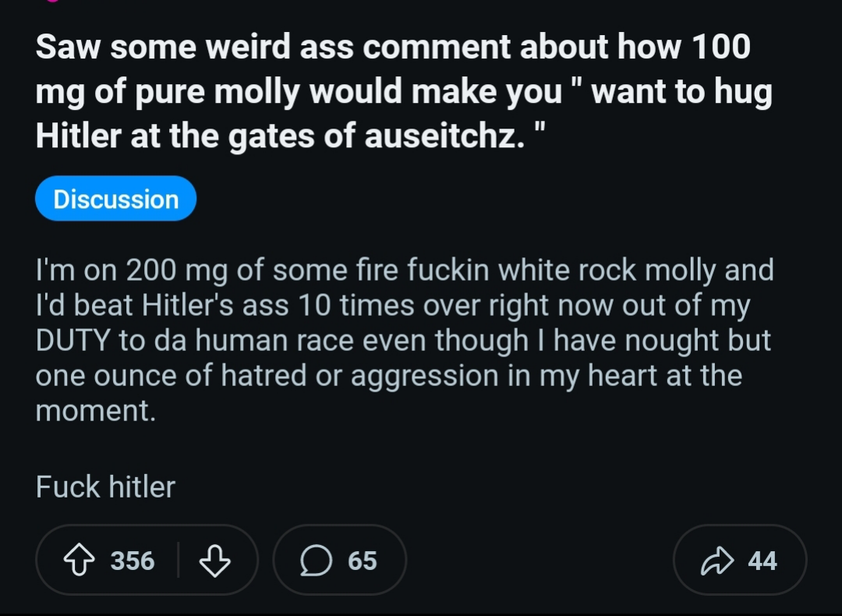The height and width of the screenshot is (616, 842).
Task: Click the 356 upvote count
Action: point(133,561)
